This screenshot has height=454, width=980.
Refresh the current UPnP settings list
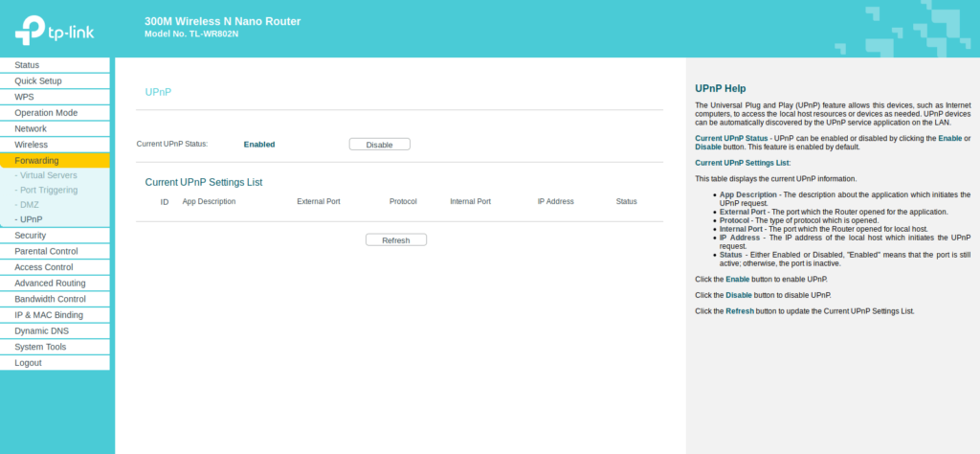395,240
